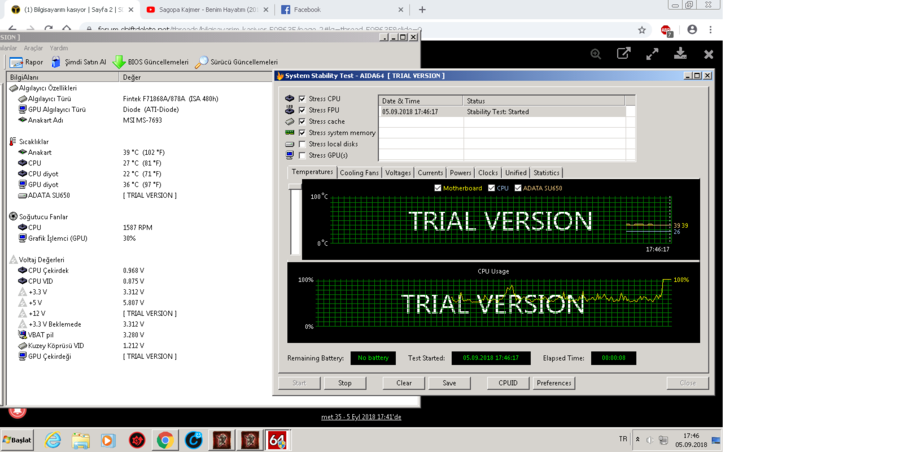Select the Statistics tab
Screen dimensions: 900x452
546,173
